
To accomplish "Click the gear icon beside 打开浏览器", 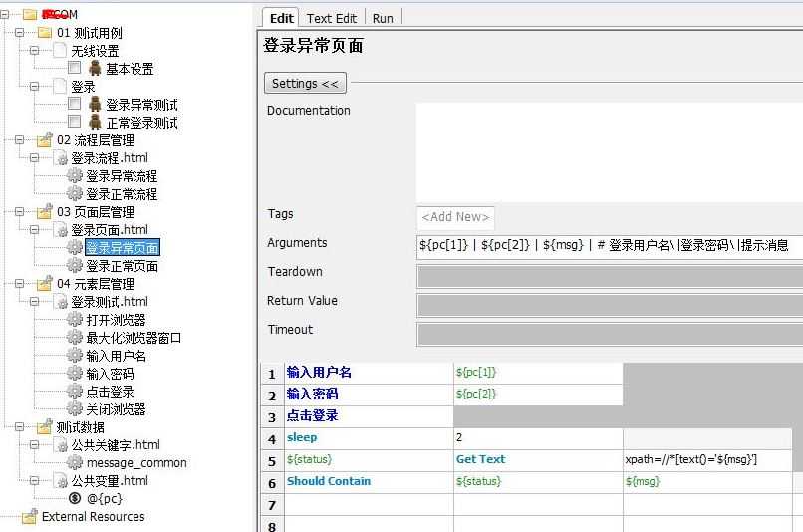I will [75, 319].
